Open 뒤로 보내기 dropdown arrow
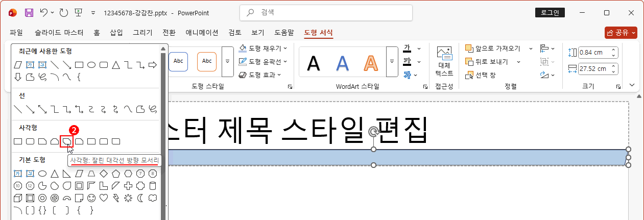 pyautogui.click(x=518, y=62)
